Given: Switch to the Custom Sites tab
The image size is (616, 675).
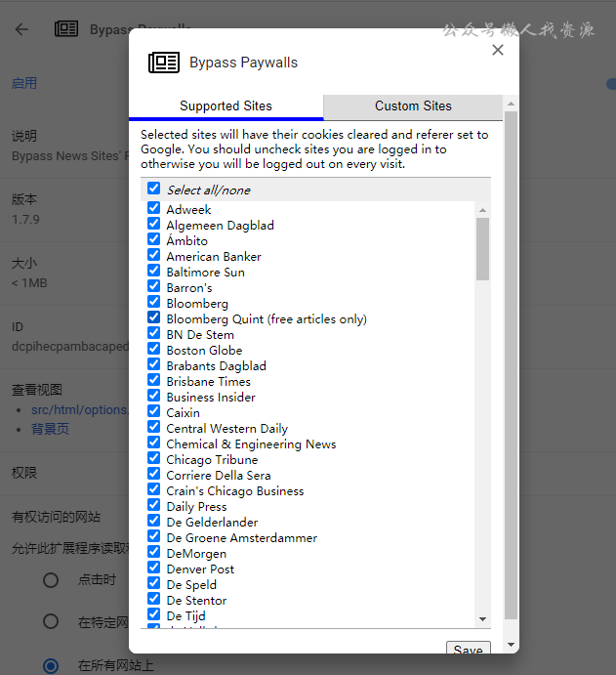Looking at the screenshot, I should click(x=413, y=105).
